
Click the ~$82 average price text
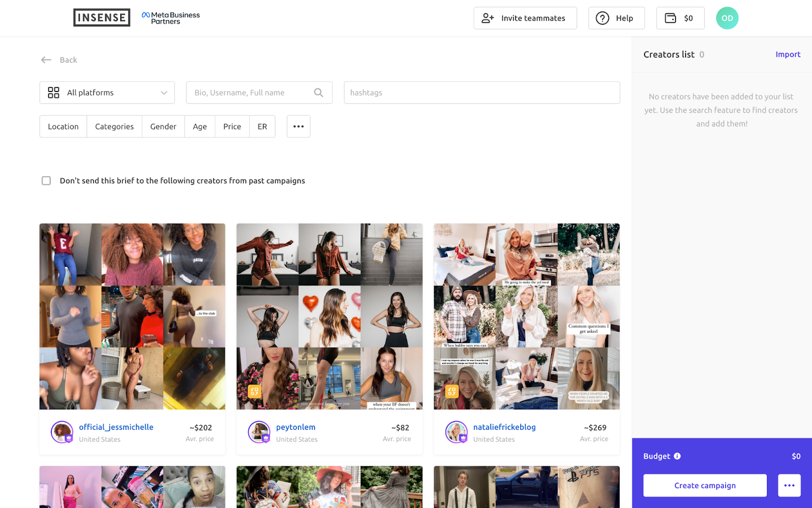click(400, 428)
